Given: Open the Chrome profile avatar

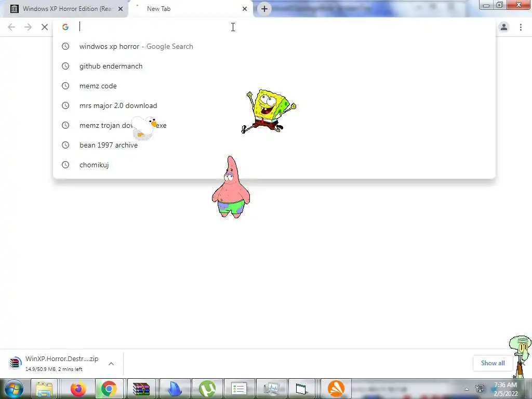Looking at the screenshot, I should 504,27.
